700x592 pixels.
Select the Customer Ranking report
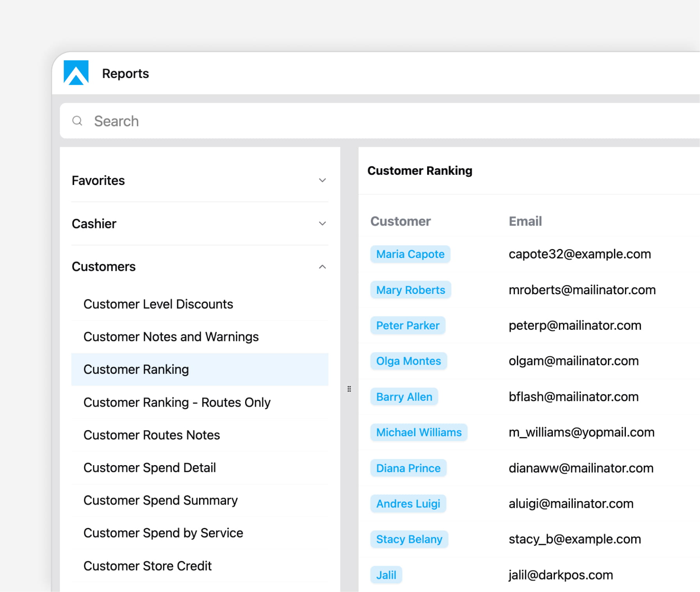click(x=200, y=370)
